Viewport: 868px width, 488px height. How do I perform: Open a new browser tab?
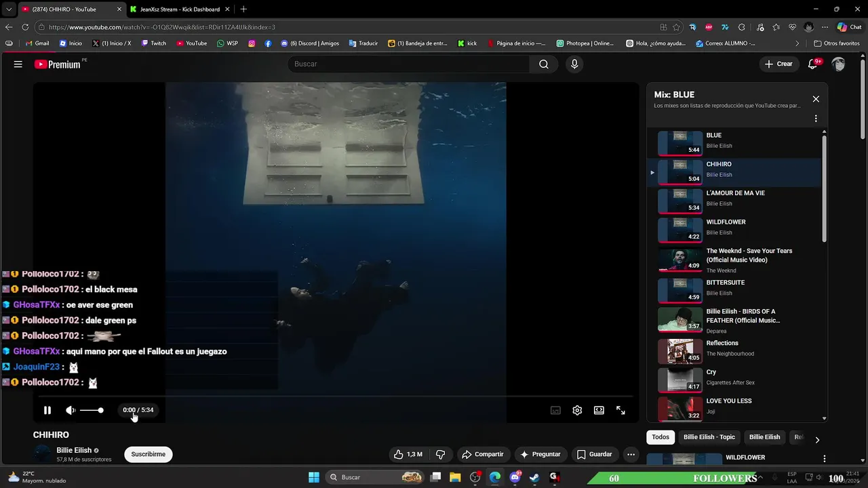click(x=243, y=9)
